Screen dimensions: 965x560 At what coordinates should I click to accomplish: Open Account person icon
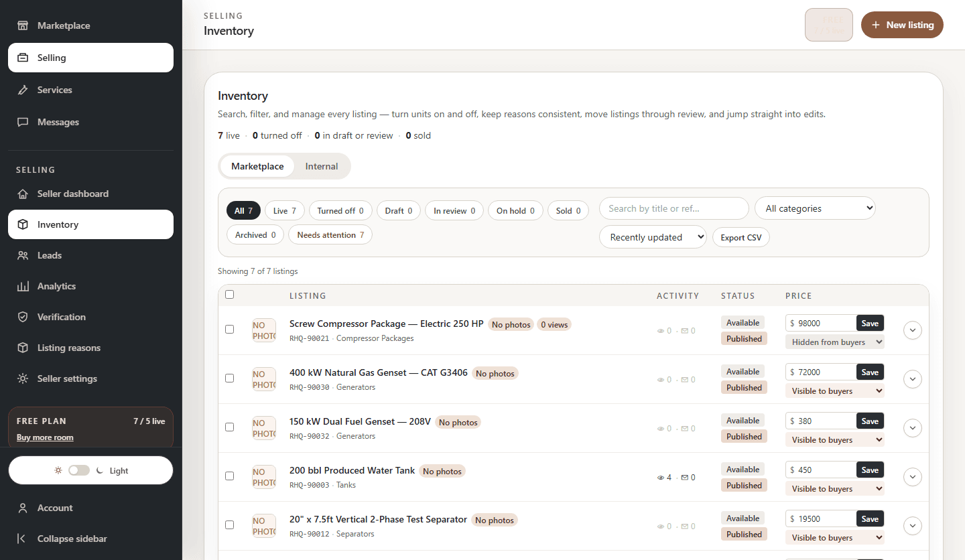click(x=23, y=508)
